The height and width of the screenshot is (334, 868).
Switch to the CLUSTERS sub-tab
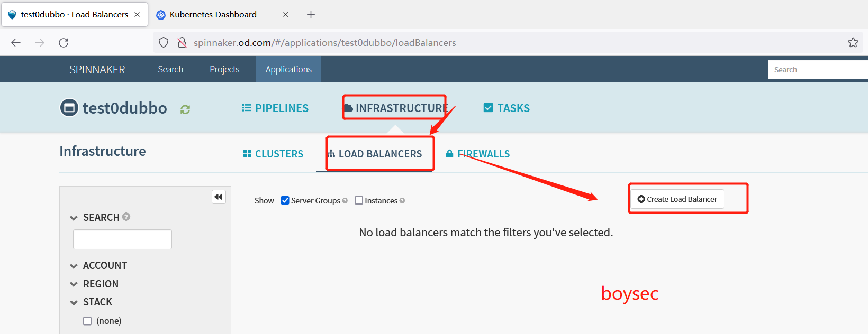click(x=273, y=154)
